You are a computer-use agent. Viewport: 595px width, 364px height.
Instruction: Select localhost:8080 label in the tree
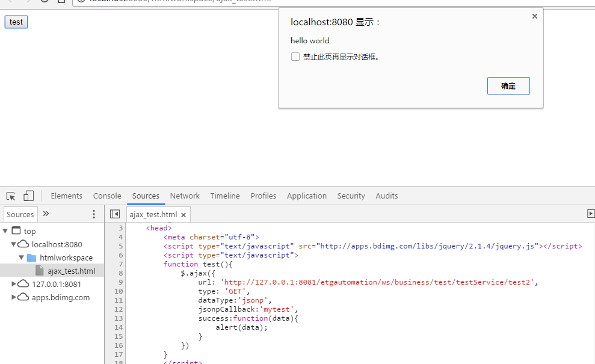click(x=57, y=244)
